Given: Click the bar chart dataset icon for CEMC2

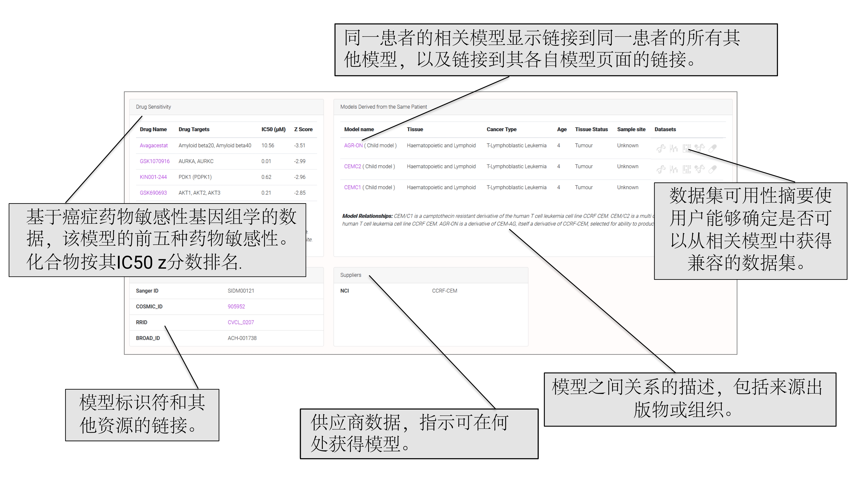Looking at the screenshot, I should [x=674, y=169].
